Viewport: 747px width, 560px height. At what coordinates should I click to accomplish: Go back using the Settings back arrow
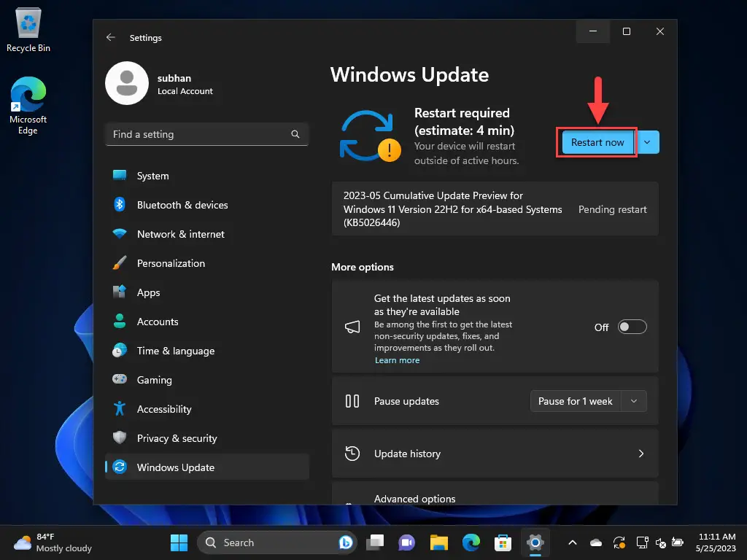[x=111, y=37]
